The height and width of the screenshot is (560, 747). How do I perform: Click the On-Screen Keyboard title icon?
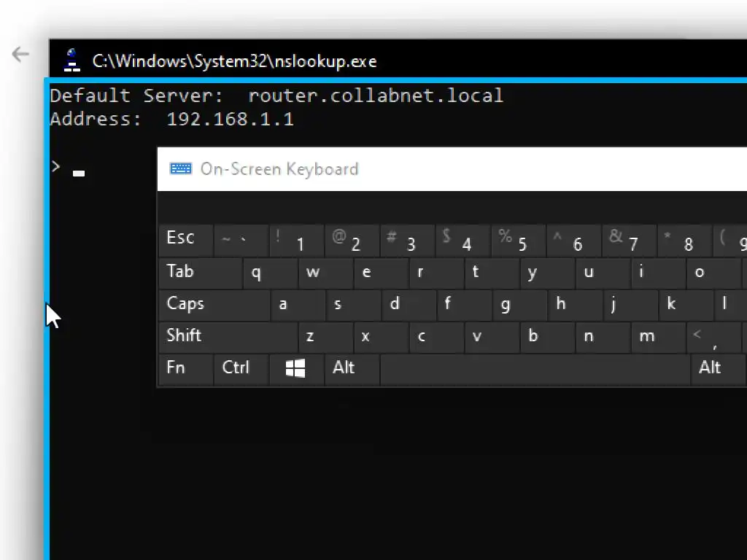[x=181, y=168]
